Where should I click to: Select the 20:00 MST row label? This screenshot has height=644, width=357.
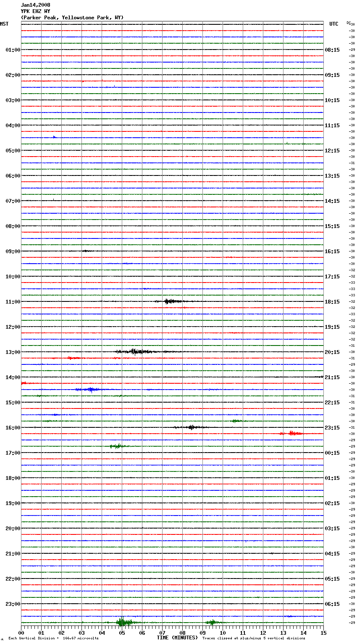click(x=13, y=529)
